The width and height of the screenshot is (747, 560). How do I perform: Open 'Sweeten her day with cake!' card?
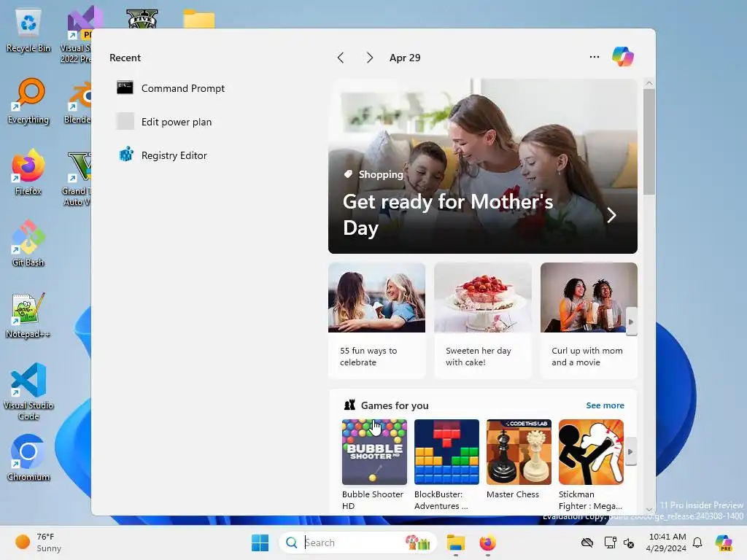(483, 321)
